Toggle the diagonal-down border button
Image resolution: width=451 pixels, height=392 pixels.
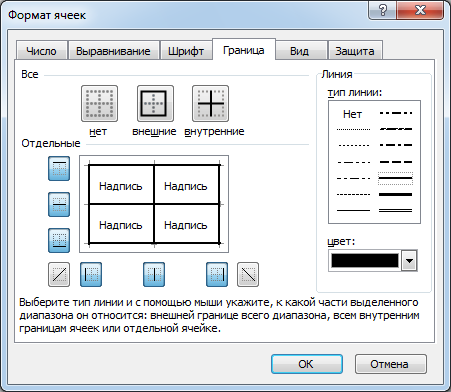point(248,275)
